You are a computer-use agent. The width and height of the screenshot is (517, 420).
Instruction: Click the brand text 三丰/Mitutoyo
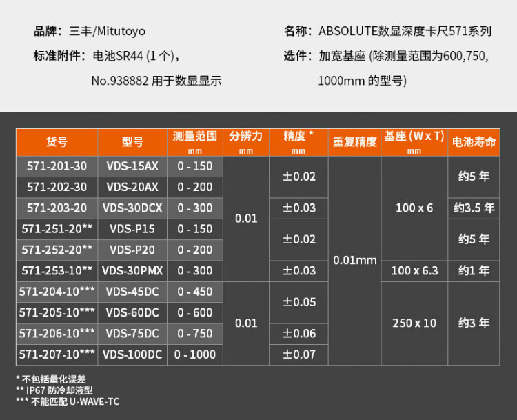(x=108, y=31)
